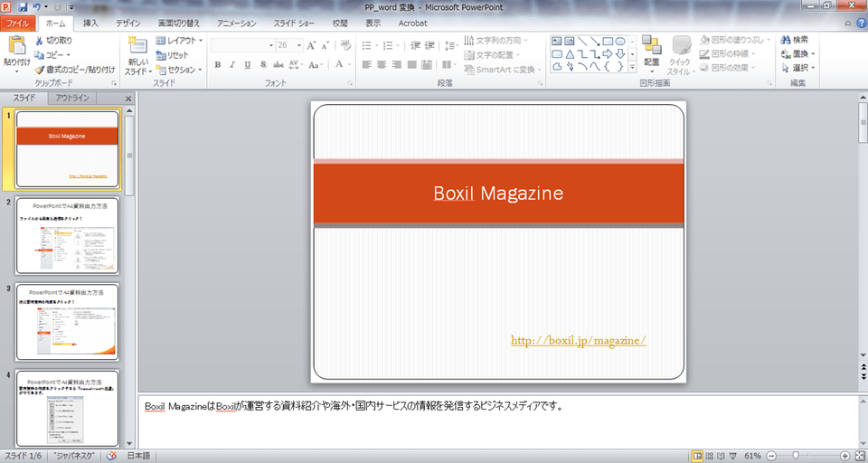The height and width of the screenshot is (463, 868).
Task: Click the spell check icon in status bar
Action: 111,456
